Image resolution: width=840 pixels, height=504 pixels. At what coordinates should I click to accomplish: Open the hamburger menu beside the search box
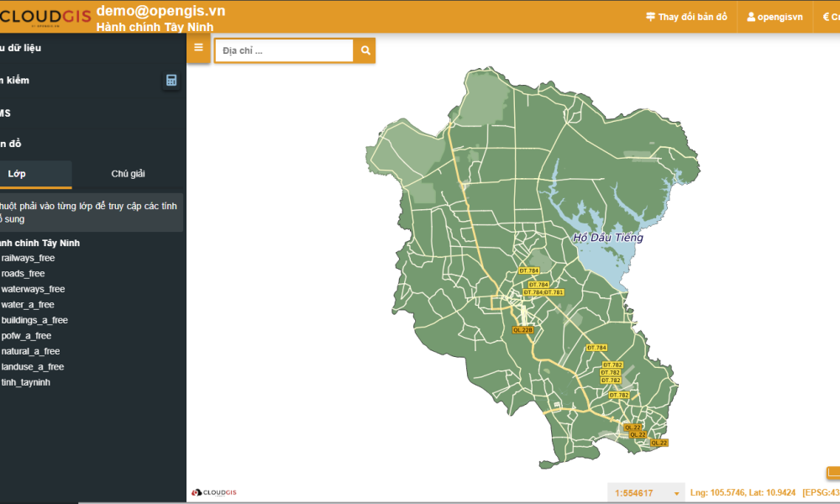198,48
